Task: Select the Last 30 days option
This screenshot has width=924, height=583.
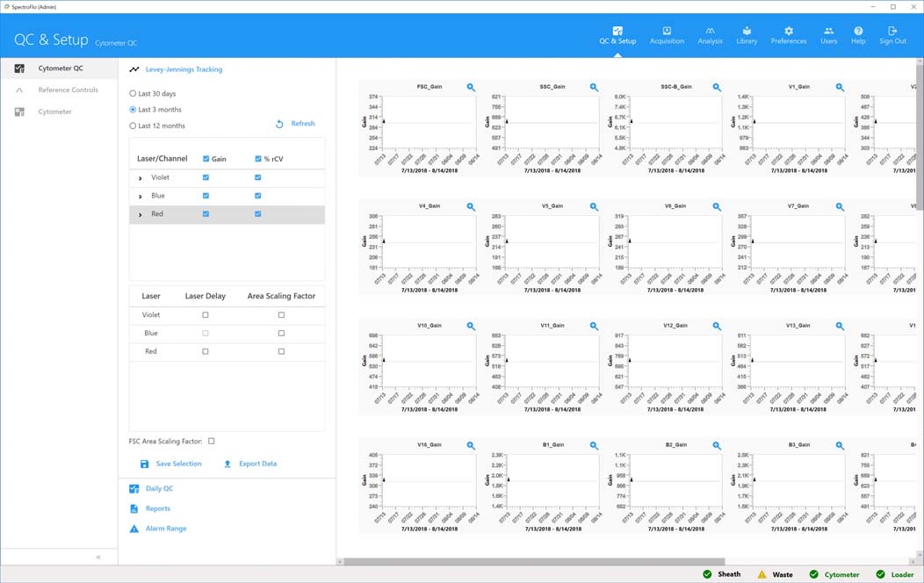Action: (x=134, y=94)
